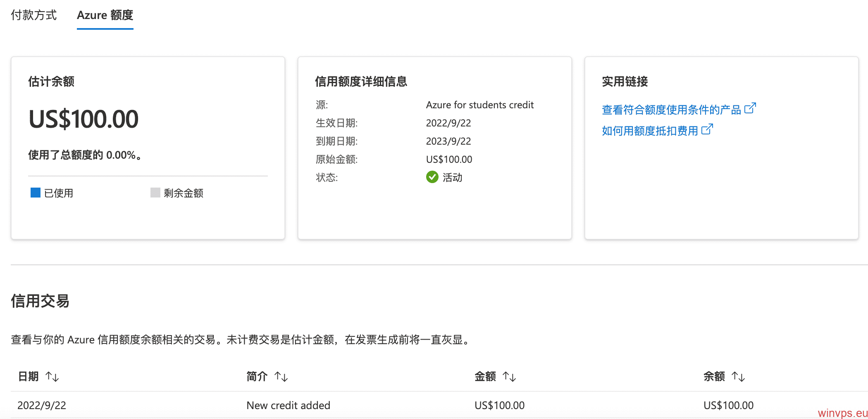The image size is (868, 419).
Task: Click the green 活动 status check icon
Action: 432,177
